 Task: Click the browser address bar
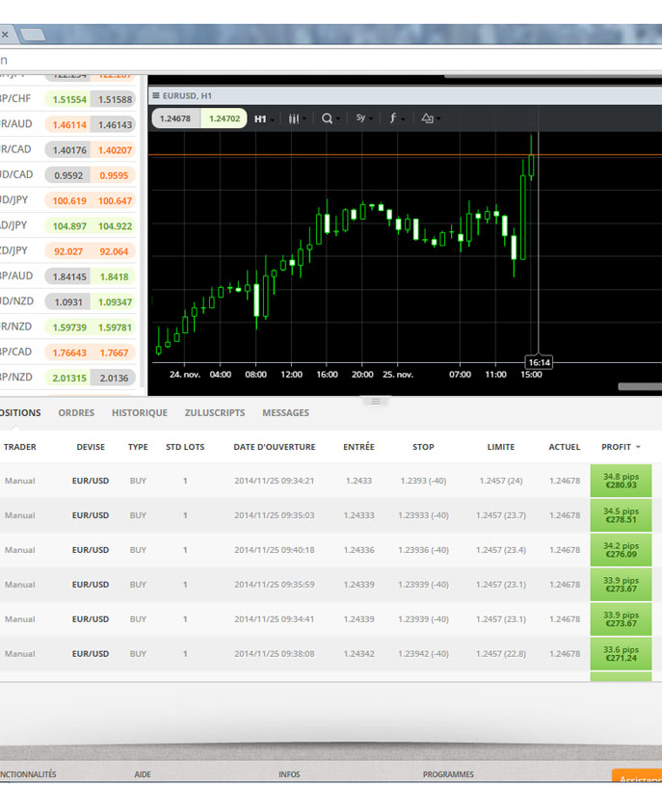(331, 60)
